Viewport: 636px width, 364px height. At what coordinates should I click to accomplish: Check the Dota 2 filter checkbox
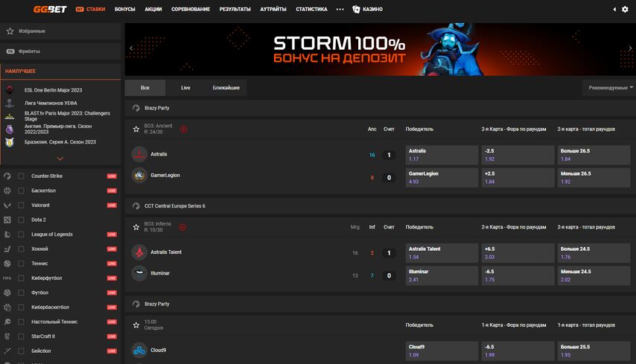pos(21,220)
